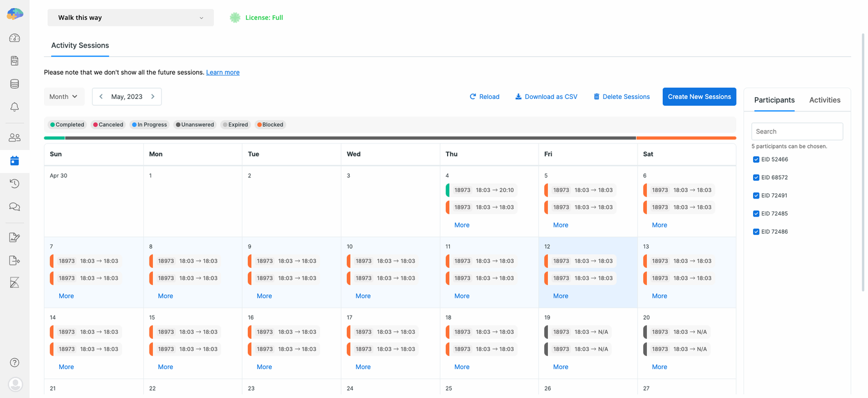Viewport: 868px width, 398px height.
Task: Select the highlighted calendar sidebar icon
Action: pos(14,160)
